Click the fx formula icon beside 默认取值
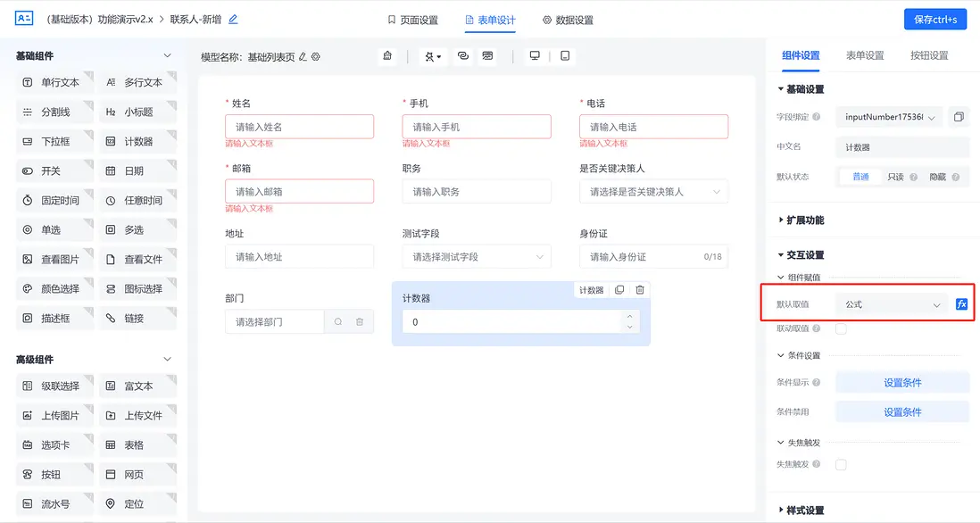 pyautogui.click(x=960, y=303)
